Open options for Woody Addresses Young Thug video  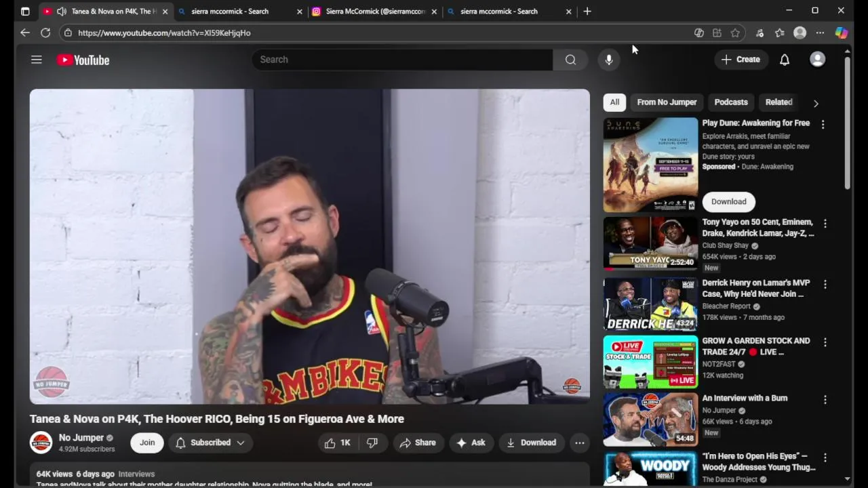click(825, 457)
